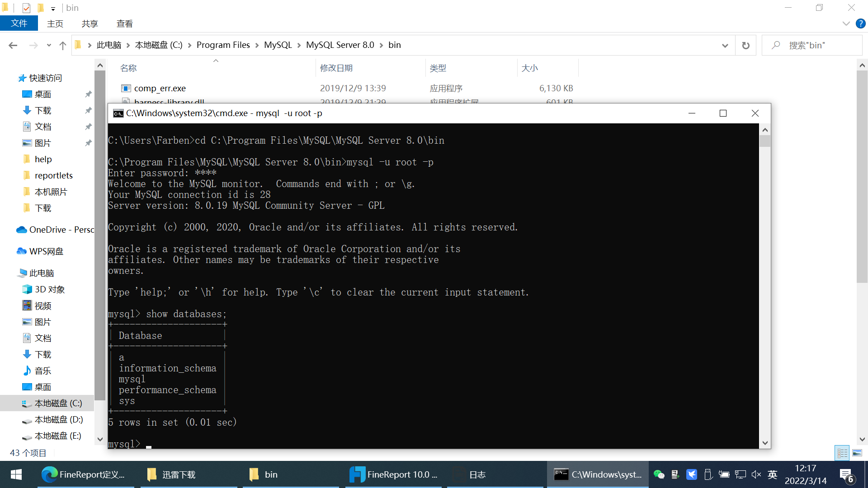Switch to the 共享 ribbon tab
The image size is (868, 488).
pyautogui.click(x=90, y=23)
